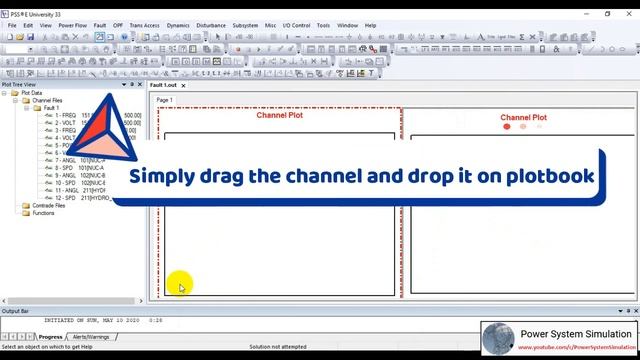The height and width of the screenshot is (360, 640).
Task: Click the tree scrollbar right arrow
Action: (x=141, y=301)
